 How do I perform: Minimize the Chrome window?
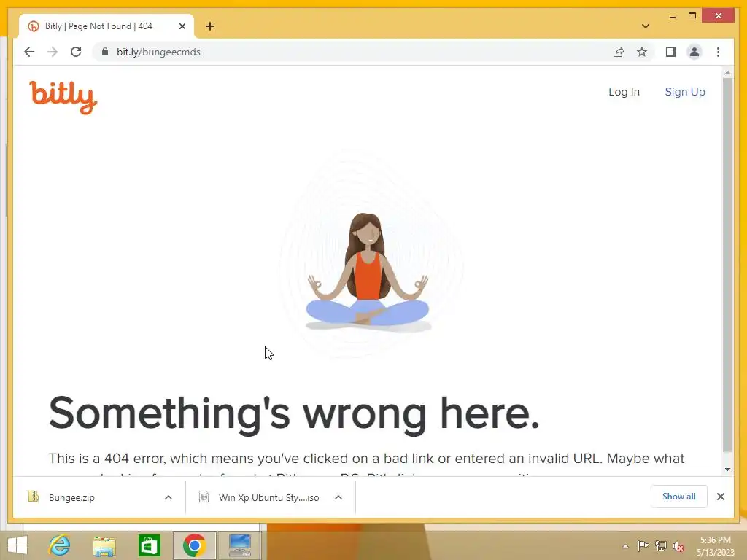[x=672, y=16]
